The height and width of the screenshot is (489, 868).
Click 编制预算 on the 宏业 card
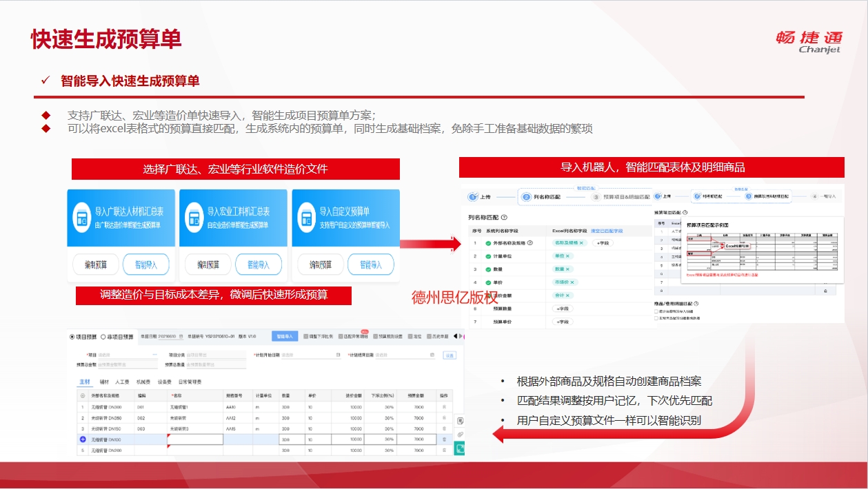click(207, 264)
